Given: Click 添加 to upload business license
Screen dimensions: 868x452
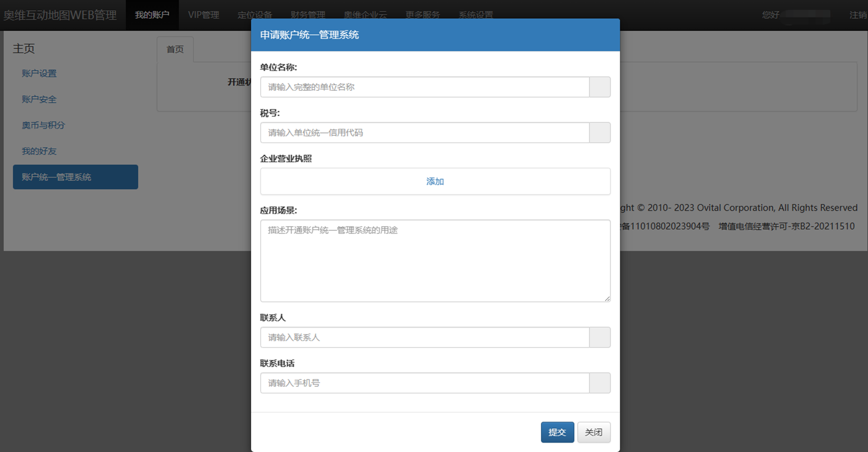Looking at the screenshot, I should [435, 181].
